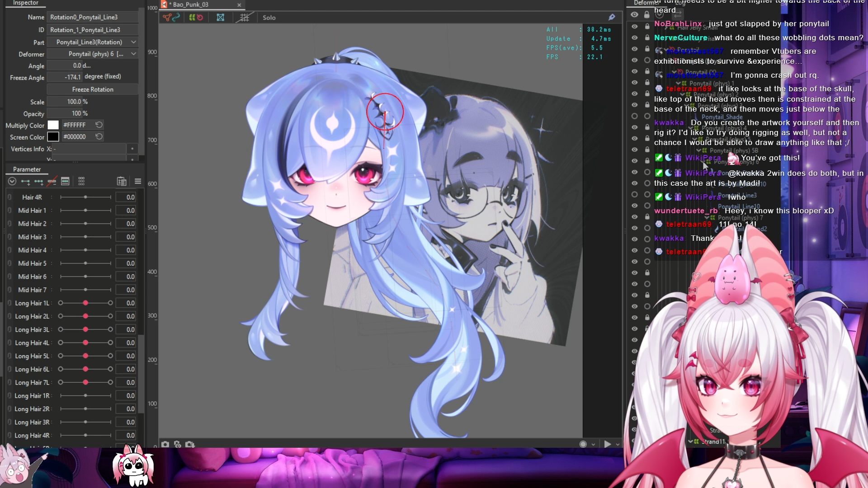The width and height of the screenshot is (868, 488).
Task: Click the Screen Color black swatch
Action: pos(53,136)
